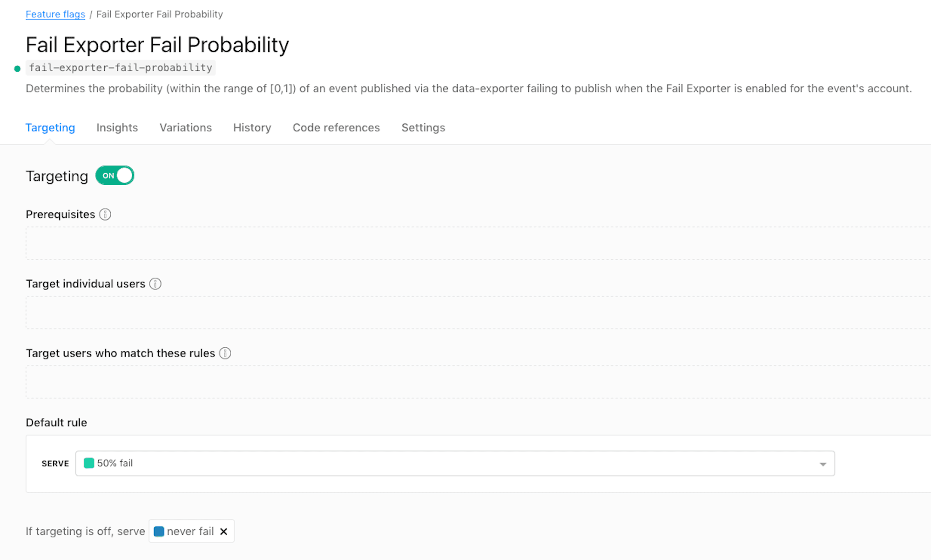Remove the never fail off variation
Screen dimensions: 931x560
coord(223,532)
